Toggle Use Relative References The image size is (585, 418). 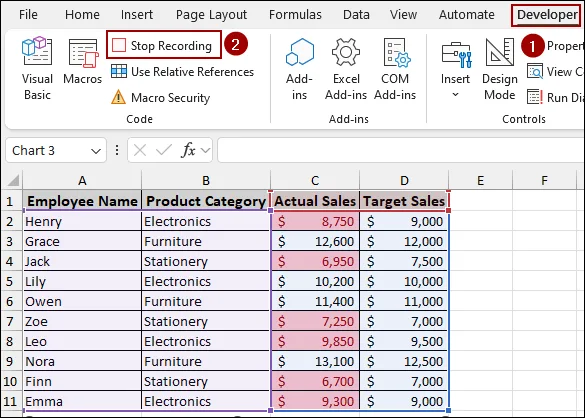[182, 71]
